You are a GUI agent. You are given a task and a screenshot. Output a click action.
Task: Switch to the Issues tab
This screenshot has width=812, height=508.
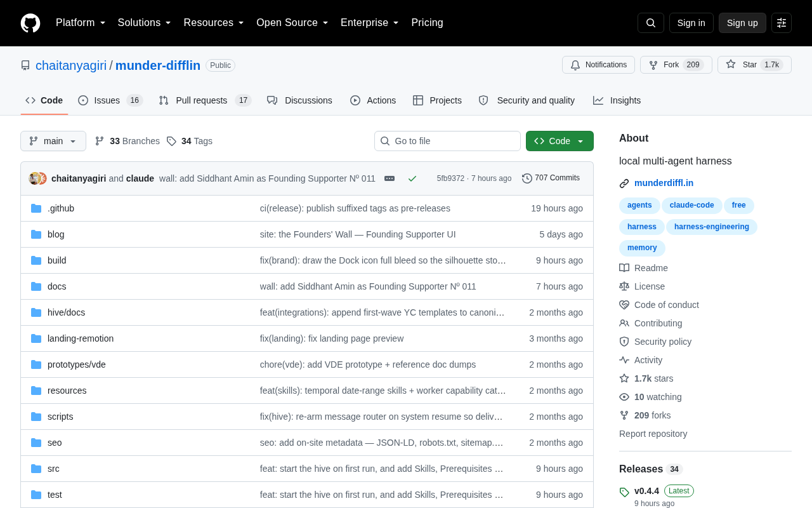(x=110, y=100)
